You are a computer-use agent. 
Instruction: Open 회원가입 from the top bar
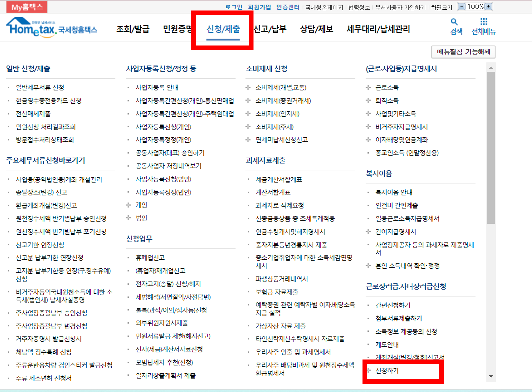tap(259, 7)
